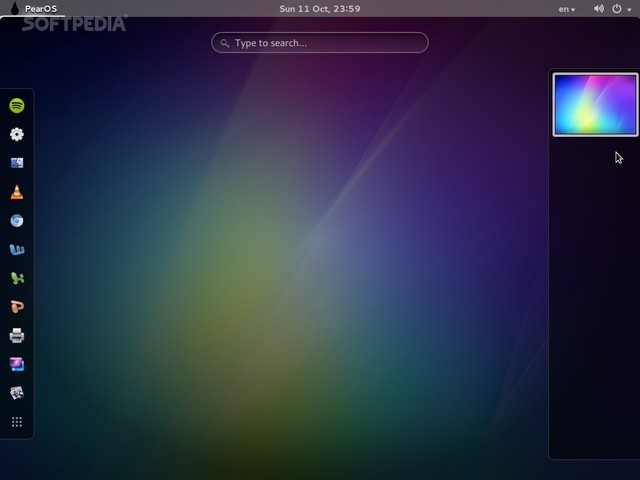
Task: Open the clock and calendar menu
Action: (320, 9)
